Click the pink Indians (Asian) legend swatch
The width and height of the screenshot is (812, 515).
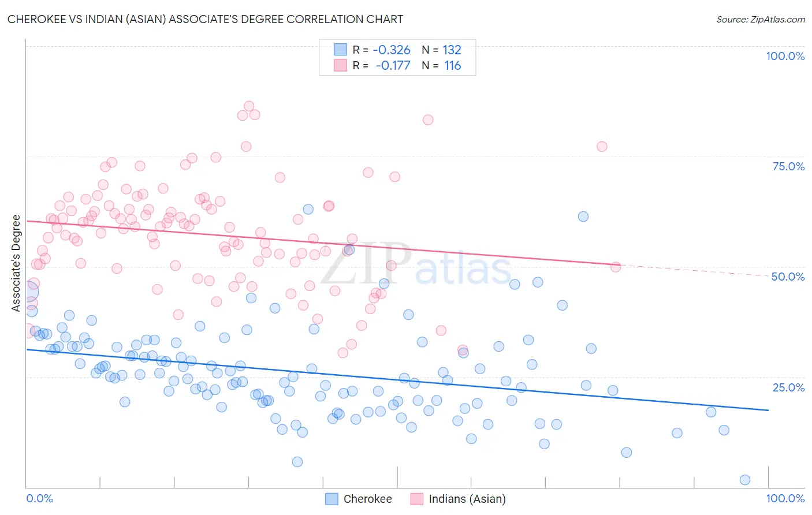(x=417, y=499)
